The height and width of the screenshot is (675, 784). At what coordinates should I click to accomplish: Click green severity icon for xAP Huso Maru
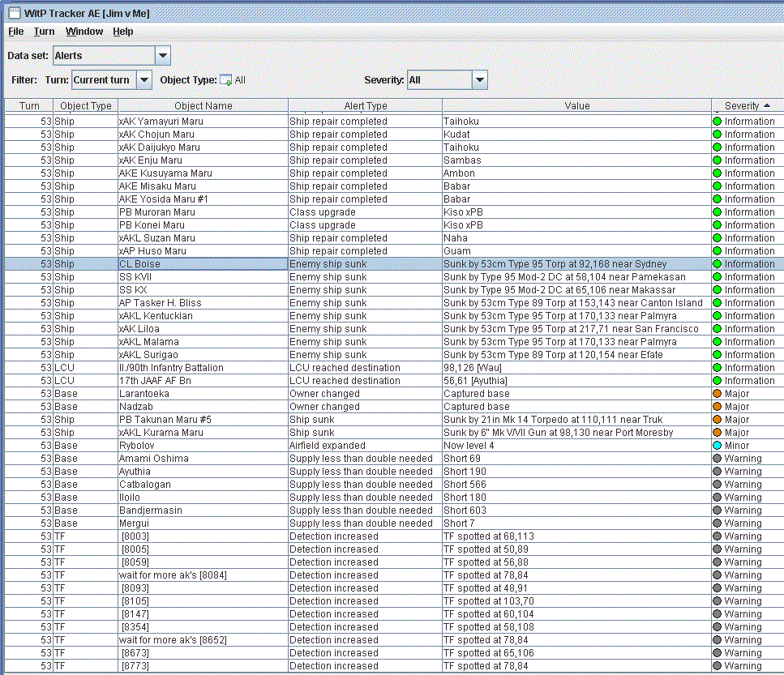pos(718,251)
